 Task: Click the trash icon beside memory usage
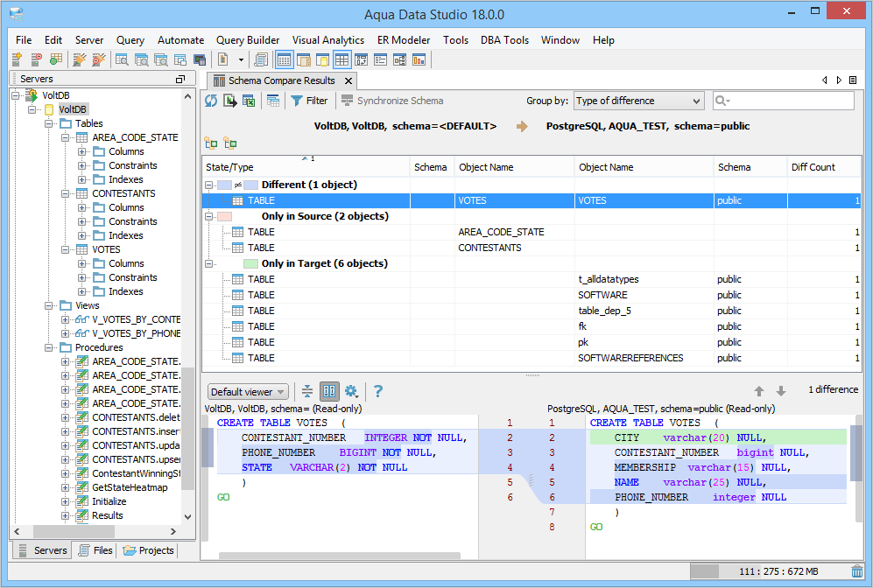[x=857, y=571]
